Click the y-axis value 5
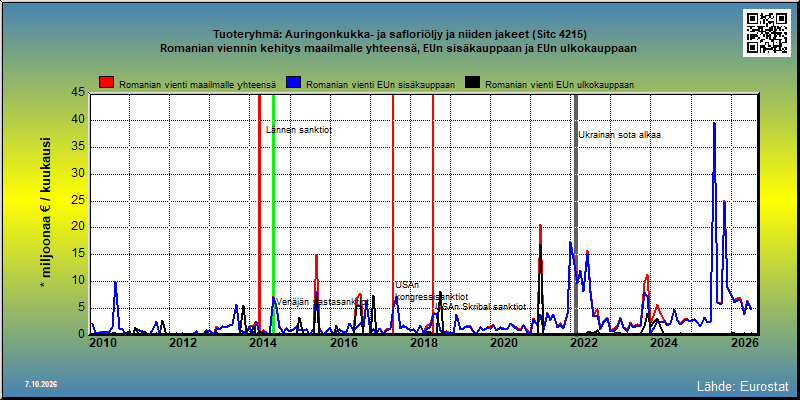Screen dimensions: 800x400 82,308
